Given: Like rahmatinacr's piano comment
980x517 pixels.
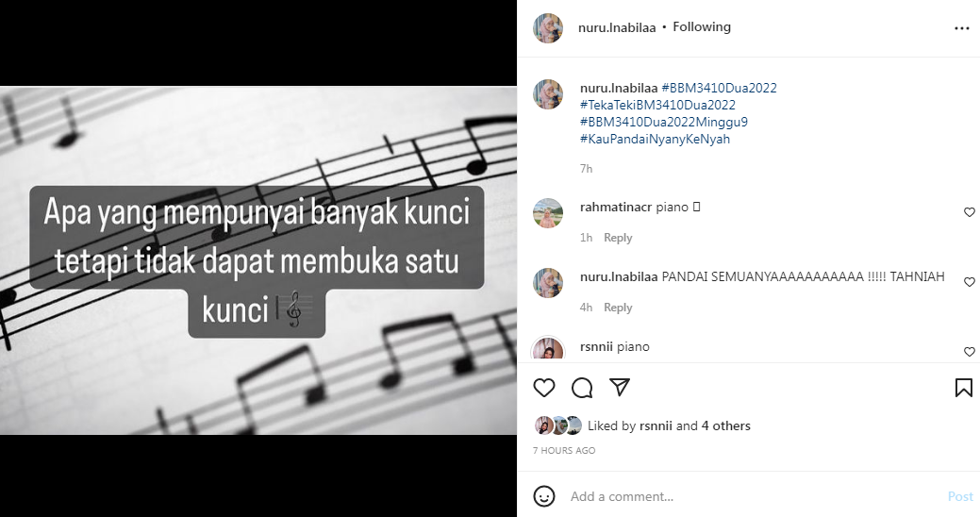Looking at the screenshot, I should click(x=970, y=212).
